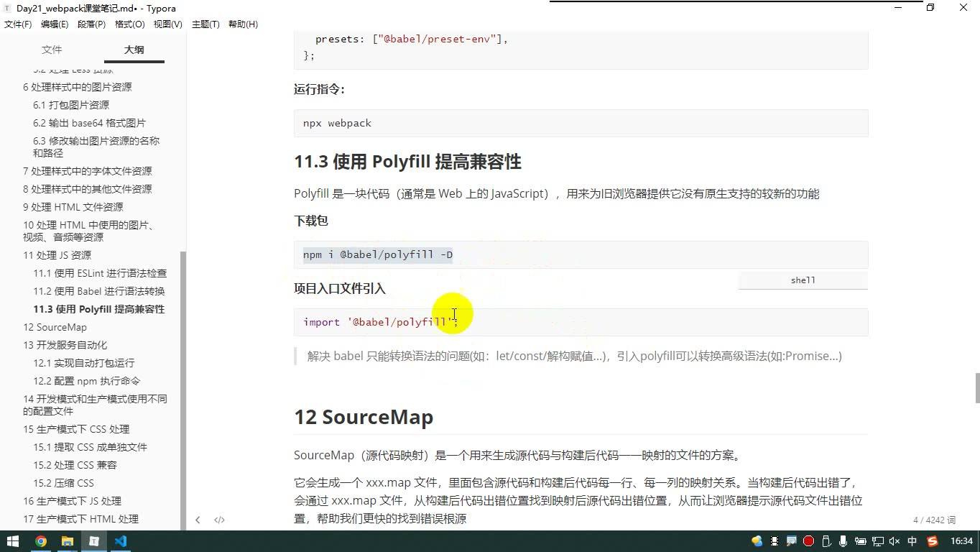Jump to outline item 6.3 修改输出图片资源的名称和路径
This screenshot has height=552, width=980.
click(96, 147)
